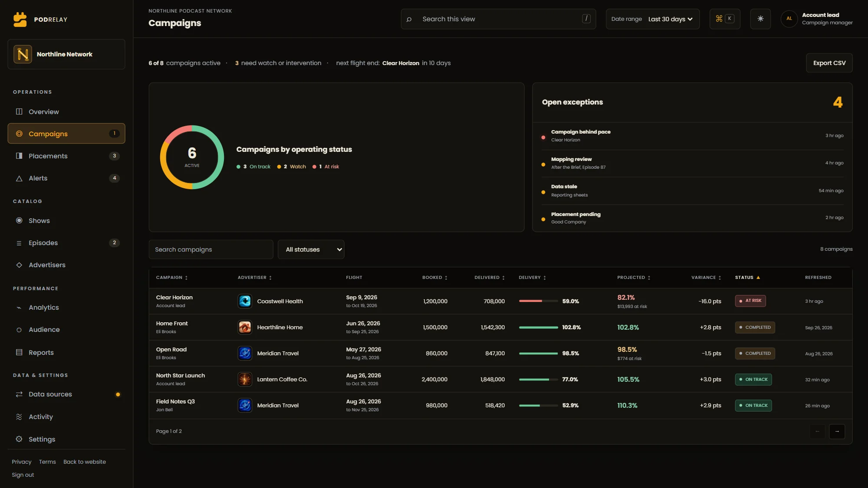The height and width of the screenshot is (488, 868).
Task: Open the Mapping review exception
Action: point(692,163)
